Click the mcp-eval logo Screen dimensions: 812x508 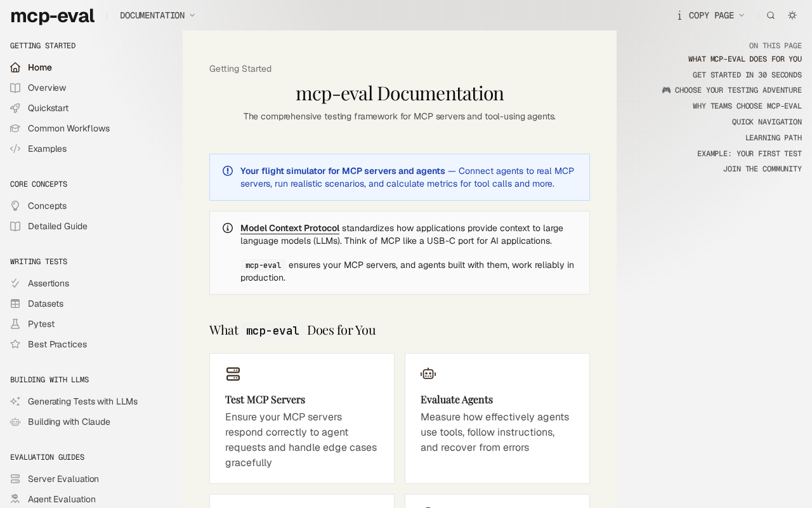[53, 16]
